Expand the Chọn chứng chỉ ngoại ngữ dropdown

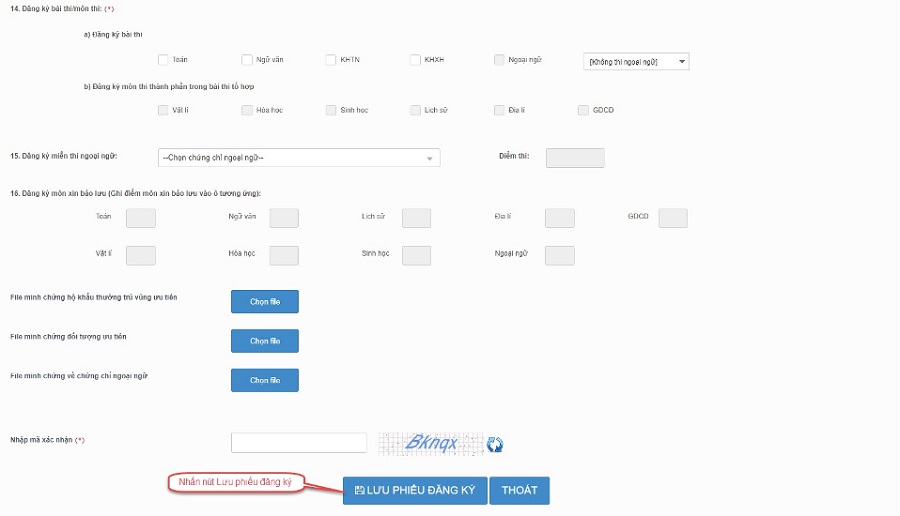coord(299,158)
